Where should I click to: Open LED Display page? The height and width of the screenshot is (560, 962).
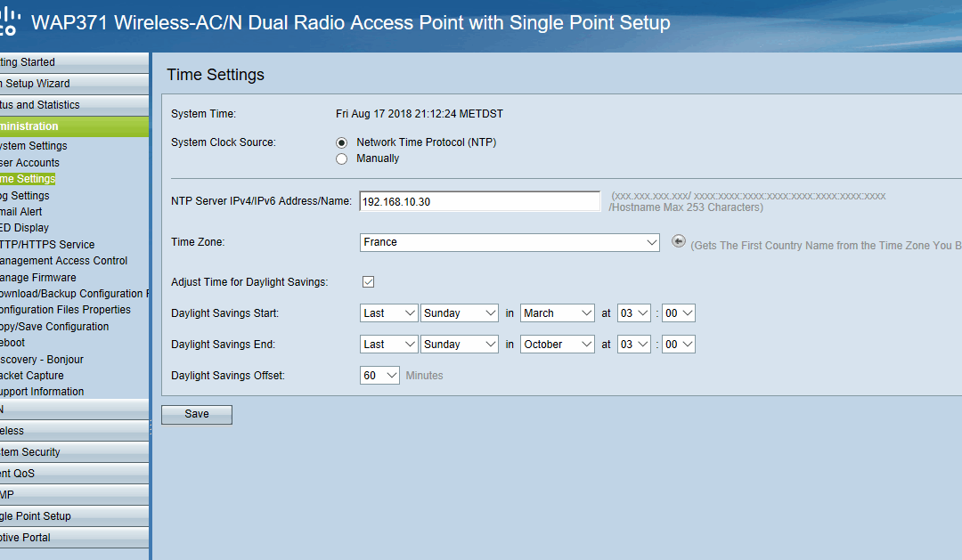click(x=25, y=228)
